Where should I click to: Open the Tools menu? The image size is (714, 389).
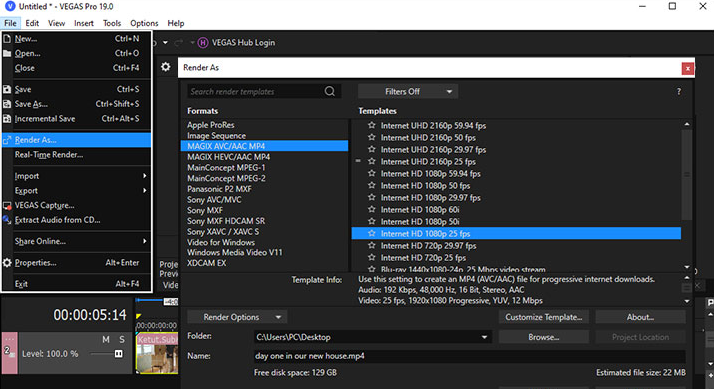click(x=112, y=23)
